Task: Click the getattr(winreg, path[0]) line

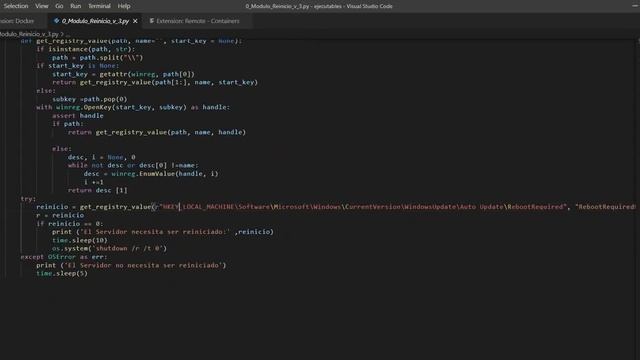Action: pyautogui.click(x=123, y=74)
